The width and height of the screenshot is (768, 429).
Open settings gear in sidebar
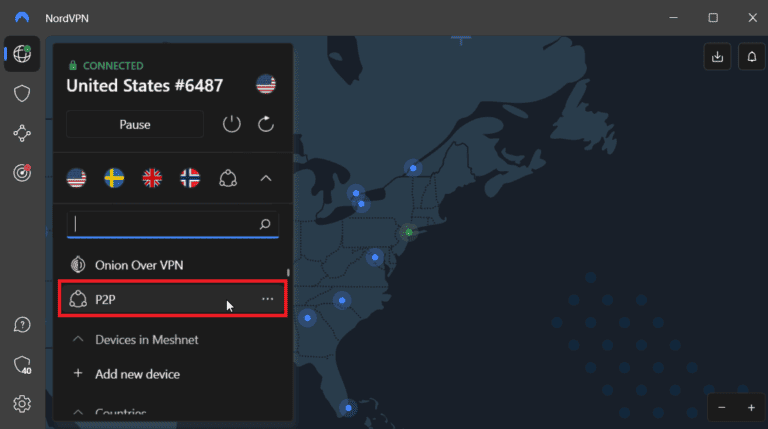[x=22, y=404]
